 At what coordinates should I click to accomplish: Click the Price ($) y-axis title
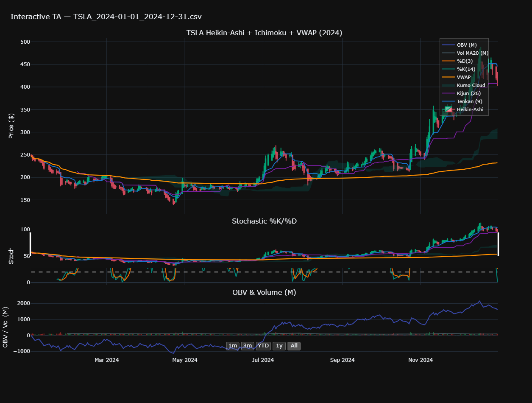click(x=11, y=126)
